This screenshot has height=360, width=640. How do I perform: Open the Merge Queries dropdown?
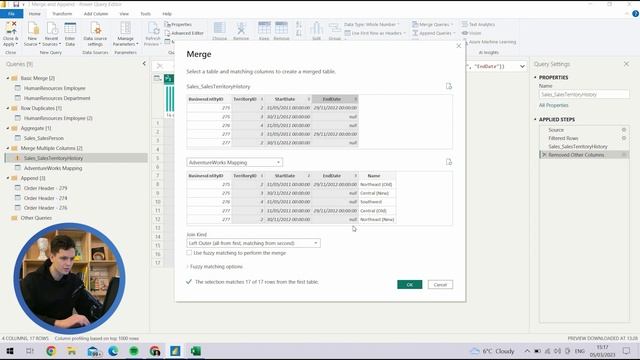(432, 24)
